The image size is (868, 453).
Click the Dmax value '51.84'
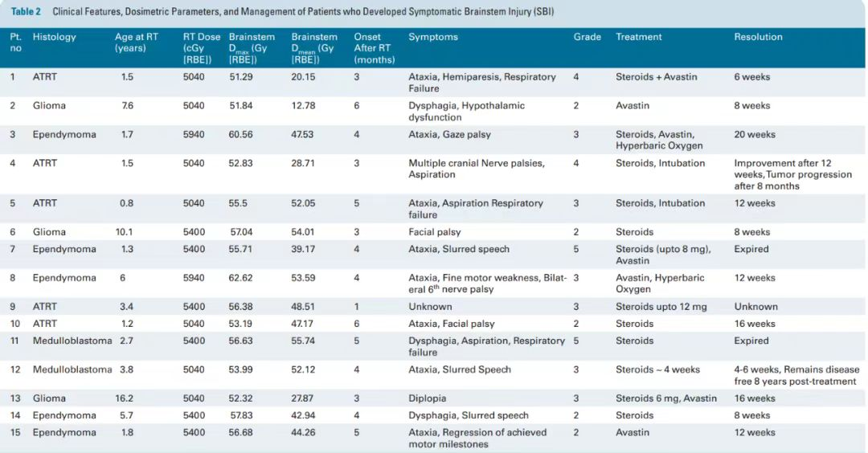click(241, 106)
